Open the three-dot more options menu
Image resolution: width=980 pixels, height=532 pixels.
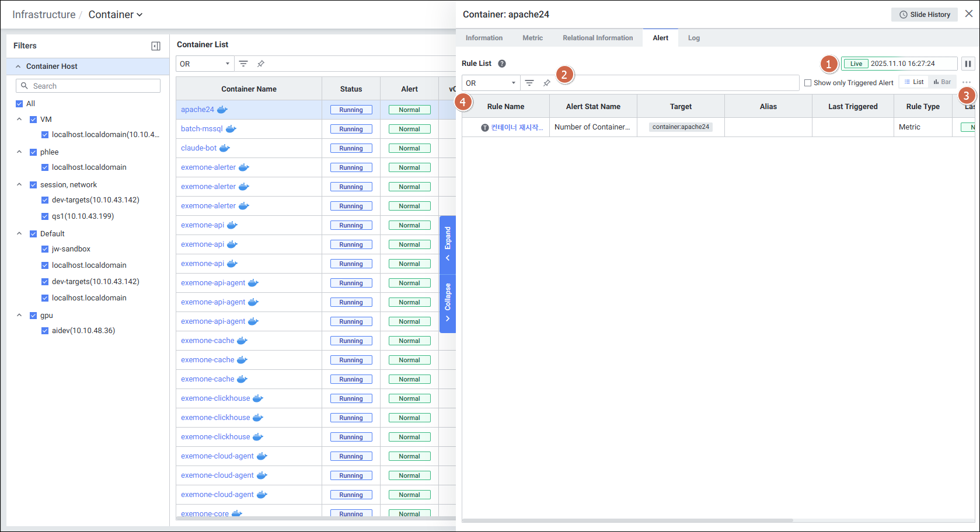pos(967,82)
